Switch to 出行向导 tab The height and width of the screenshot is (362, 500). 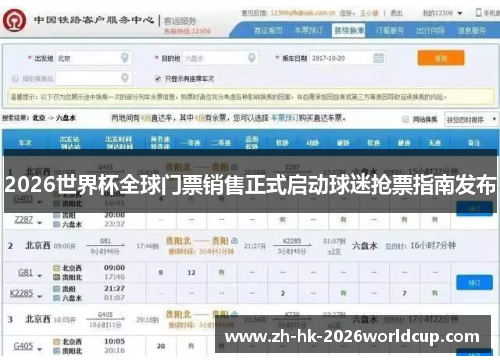[x=430, y=31]
